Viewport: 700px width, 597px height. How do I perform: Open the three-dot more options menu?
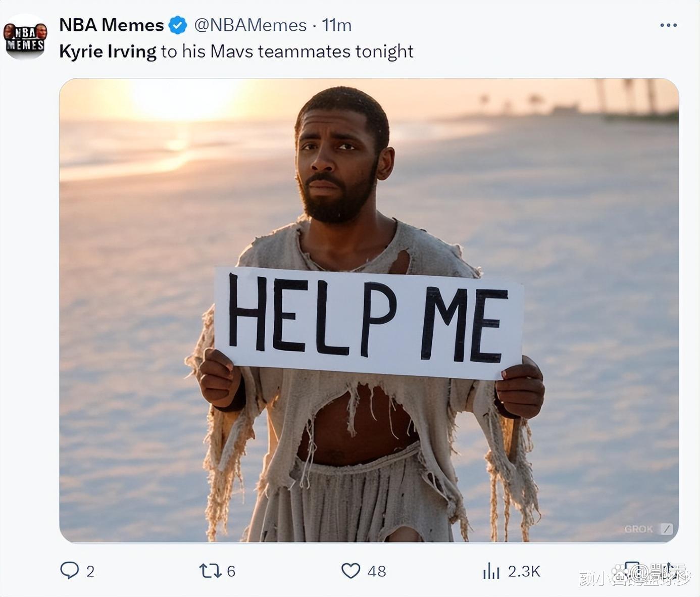point(668,25)
